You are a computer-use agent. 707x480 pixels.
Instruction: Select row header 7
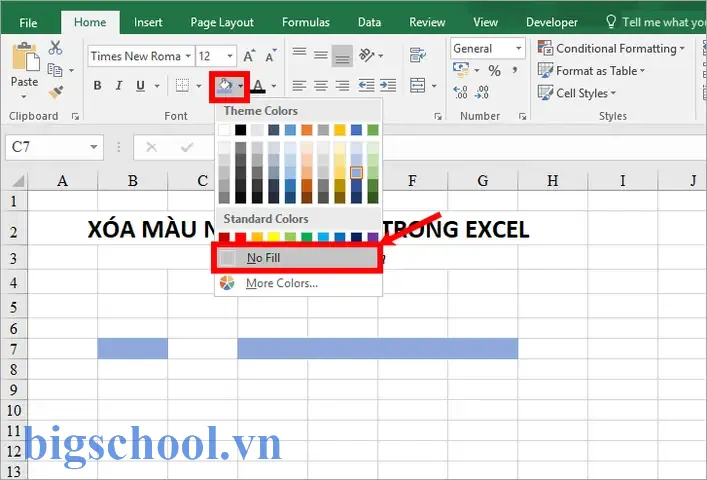coord(14,349)
